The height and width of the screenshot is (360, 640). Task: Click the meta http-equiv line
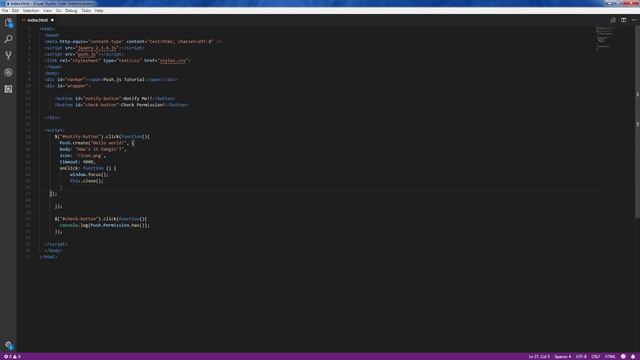[133, 42]
